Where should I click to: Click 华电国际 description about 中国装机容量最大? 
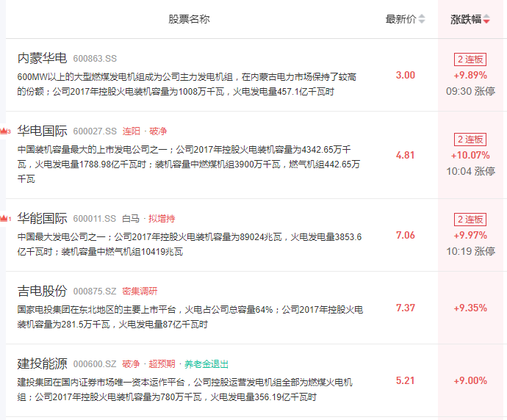pyautogui.click(x=189, y=164)
